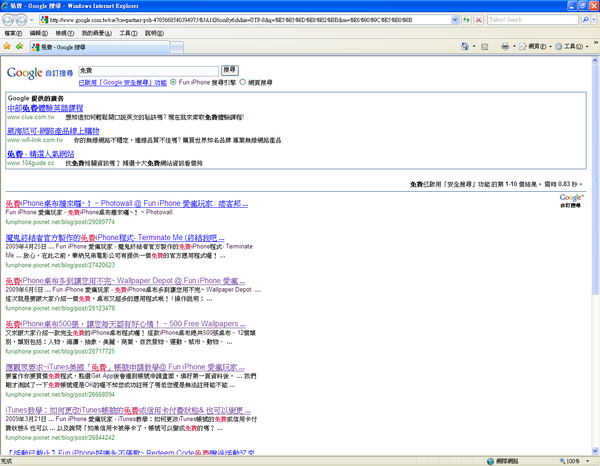Screen dimensions: 600x466
Task: Click the green Refresh page icon
Action: tap(466, 20)
